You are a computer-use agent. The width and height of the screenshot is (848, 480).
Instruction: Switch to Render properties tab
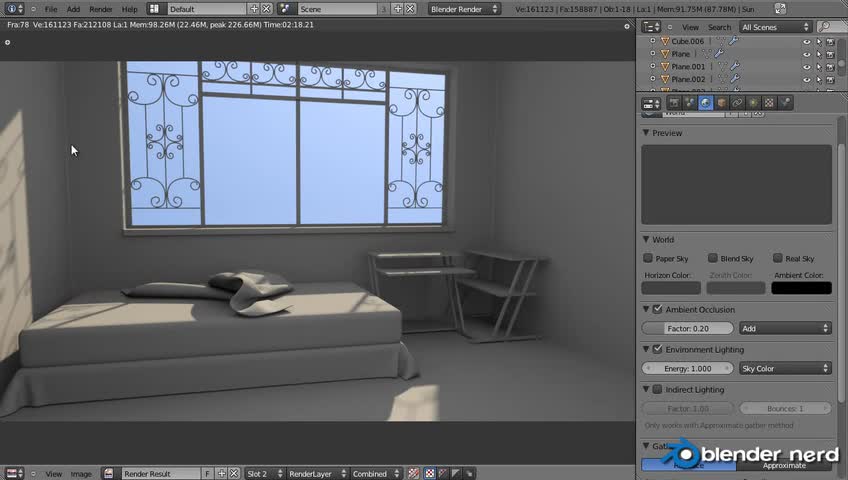click(x=674, y=103)
